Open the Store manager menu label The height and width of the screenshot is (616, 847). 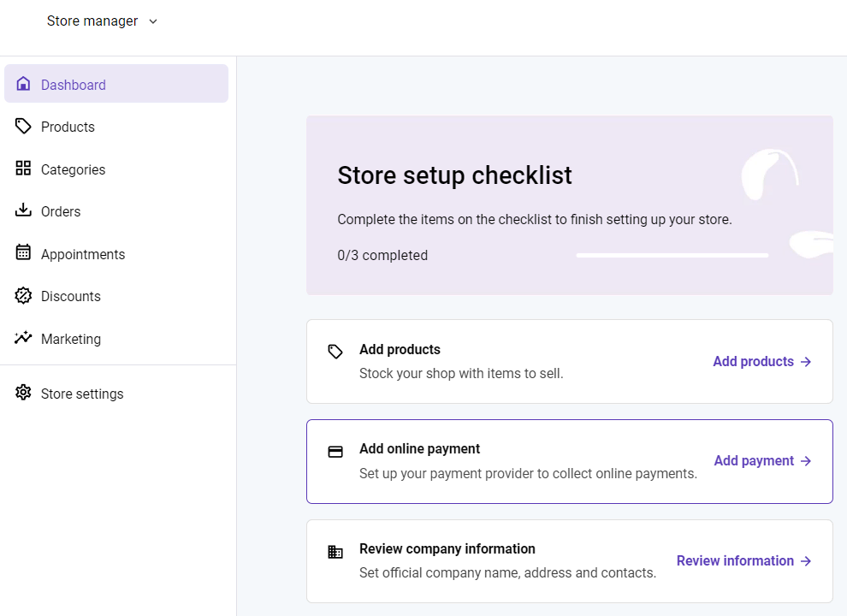[92, 21]
